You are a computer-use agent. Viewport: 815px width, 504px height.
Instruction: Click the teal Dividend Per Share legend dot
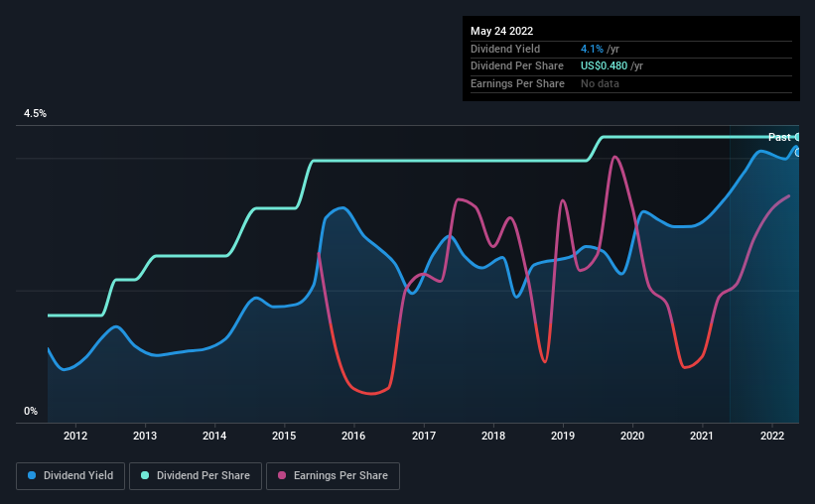pyautogui.click(x=145, y=475)
